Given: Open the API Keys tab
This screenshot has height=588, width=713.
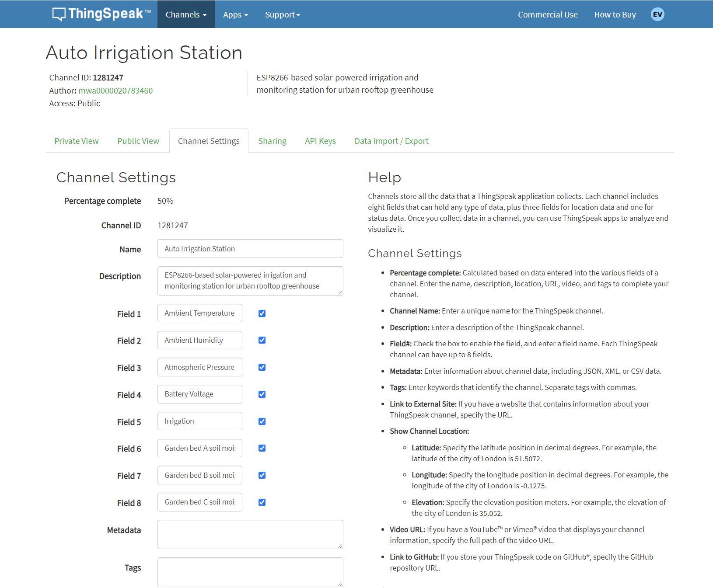Looking at the screenshot, I should pyautogui.click(x=320, y=141).
